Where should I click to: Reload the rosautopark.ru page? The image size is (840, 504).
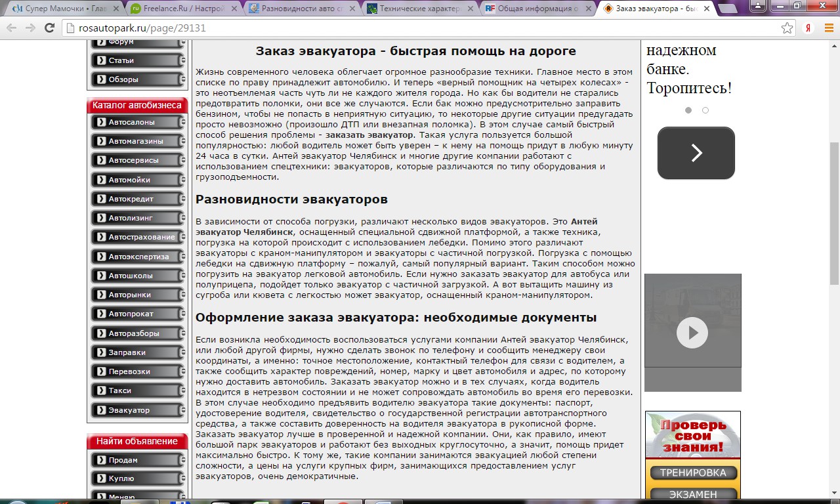point(49,28)
